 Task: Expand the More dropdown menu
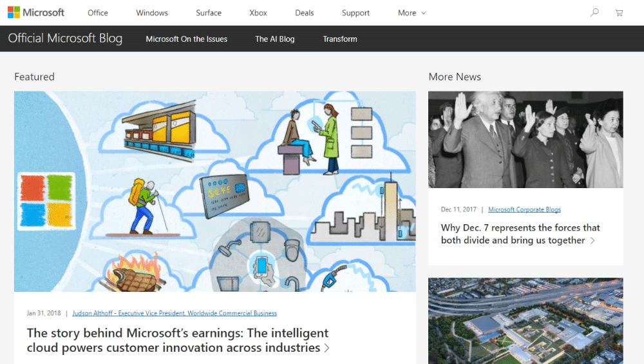[412, 13]
